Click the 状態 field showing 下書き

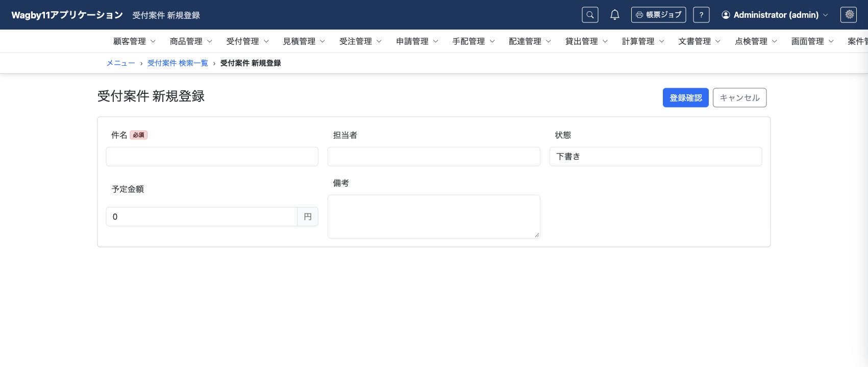tap(656, 156)
